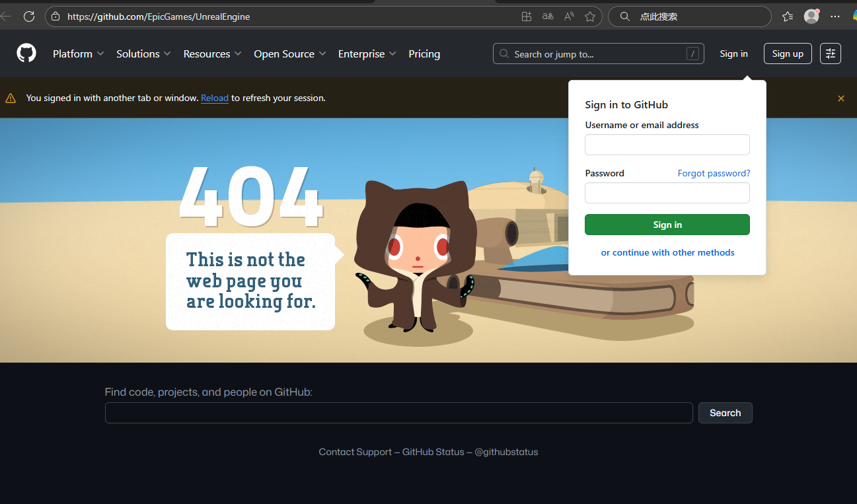Open the GitHub Status link
This screenshot has height=504, width=857.
click(x=433, y=452)
